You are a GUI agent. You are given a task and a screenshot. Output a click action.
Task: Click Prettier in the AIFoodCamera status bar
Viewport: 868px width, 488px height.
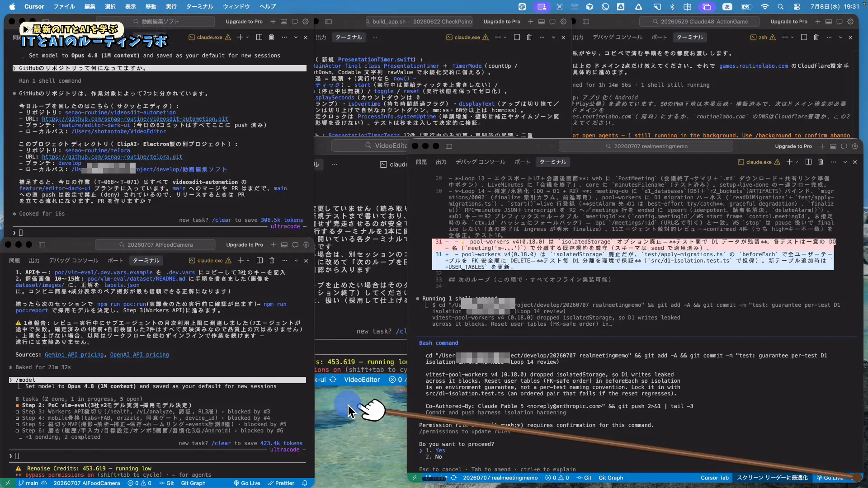(x=281, y=483)
